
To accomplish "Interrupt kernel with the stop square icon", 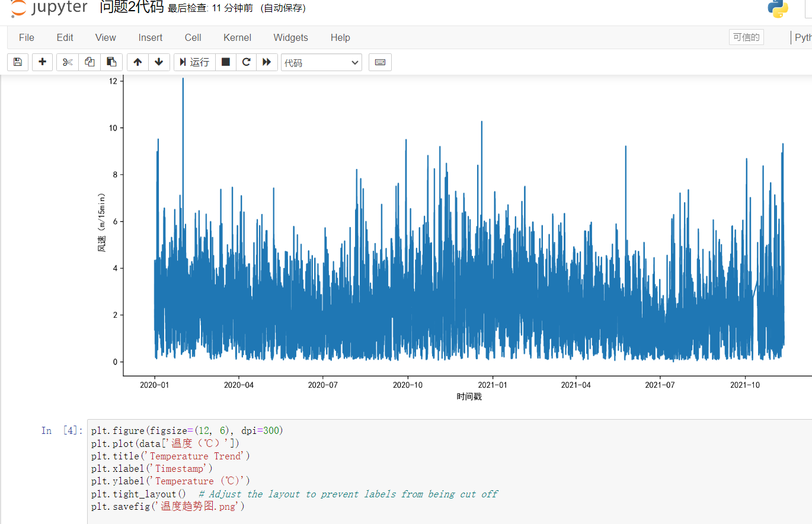I will [226, 62].
